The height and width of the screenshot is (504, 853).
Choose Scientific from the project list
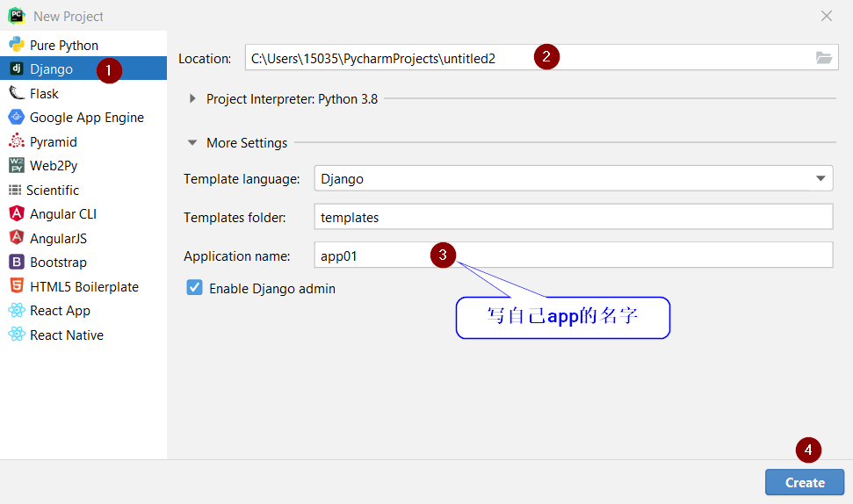[54, 190]
